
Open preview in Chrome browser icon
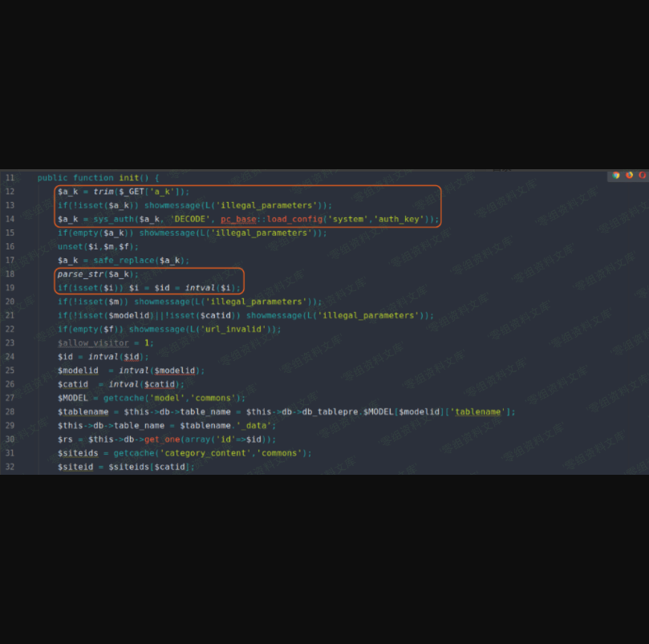pos(616,176)
